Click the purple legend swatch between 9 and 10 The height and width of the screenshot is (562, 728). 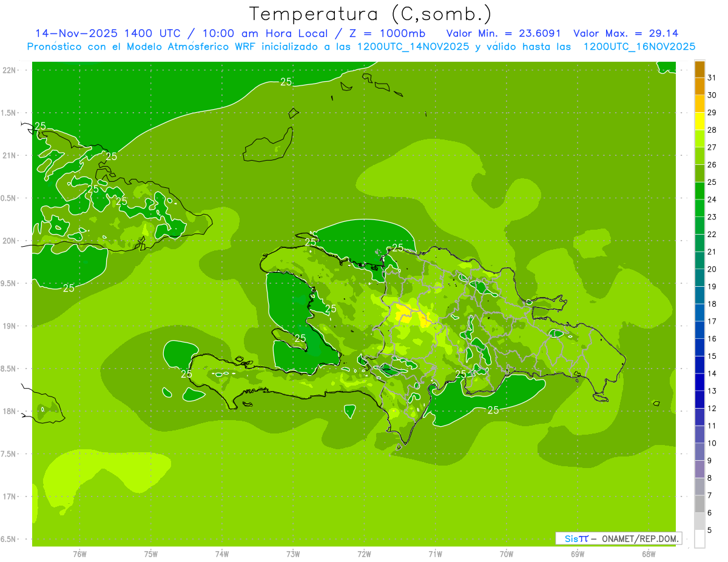[699, 452]
